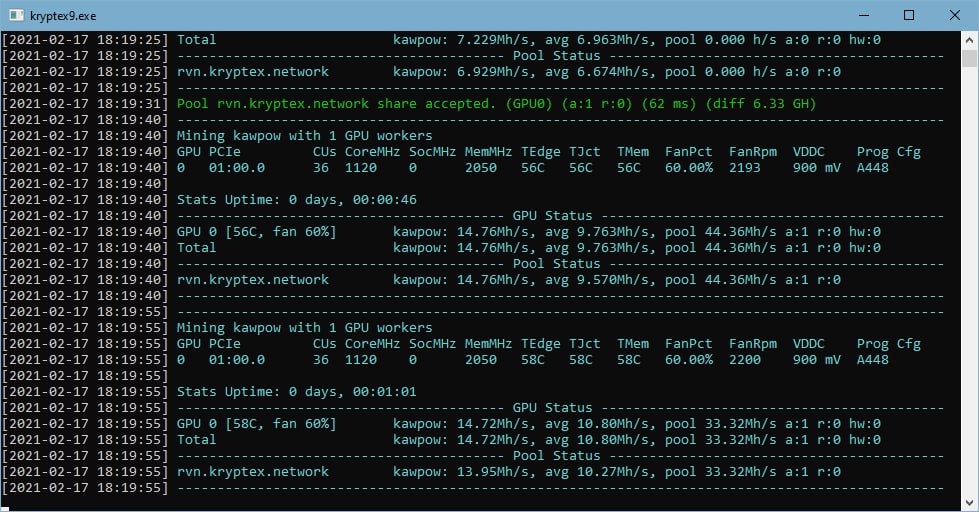Click the 'A448' Prog value at 18:19:40
This screenshot has width=979, height=512.
873,168
